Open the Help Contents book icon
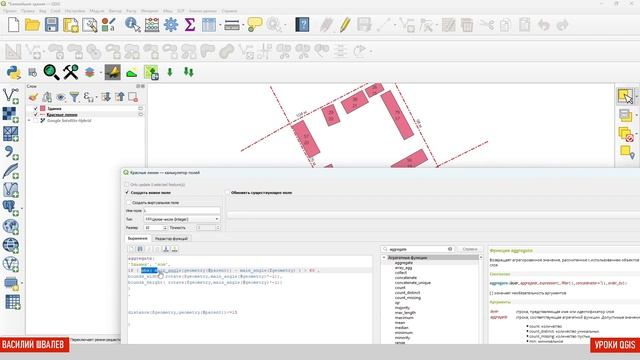This screenshot has height=360, width=640. (302, 25)
